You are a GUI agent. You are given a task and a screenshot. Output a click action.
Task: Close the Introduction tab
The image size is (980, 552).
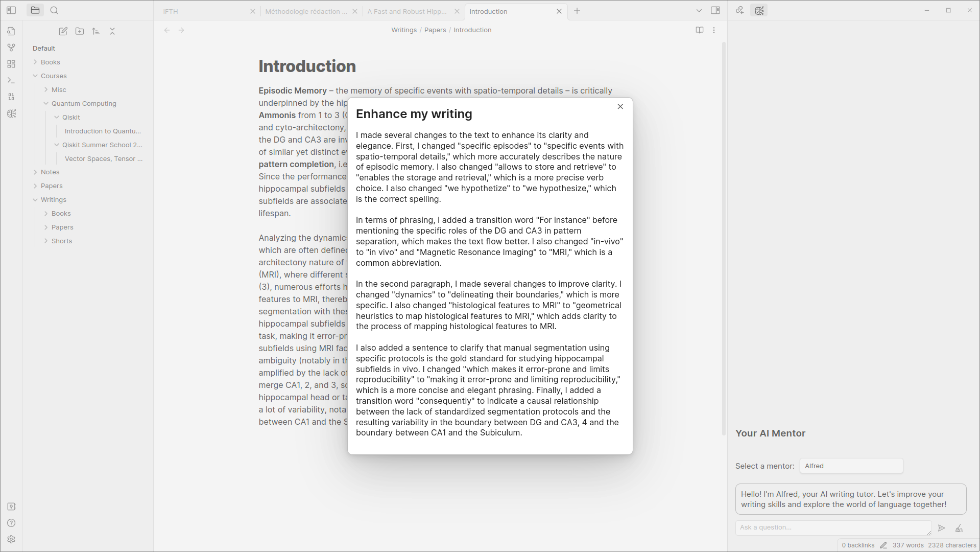559,11
